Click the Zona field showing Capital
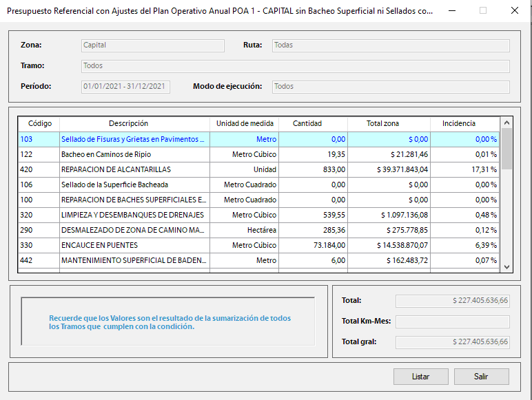 152,45
